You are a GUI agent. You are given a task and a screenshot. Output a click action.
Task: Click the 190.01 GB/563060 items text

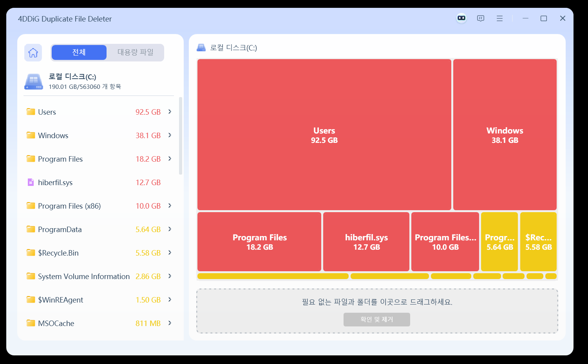tap(85, 86)
